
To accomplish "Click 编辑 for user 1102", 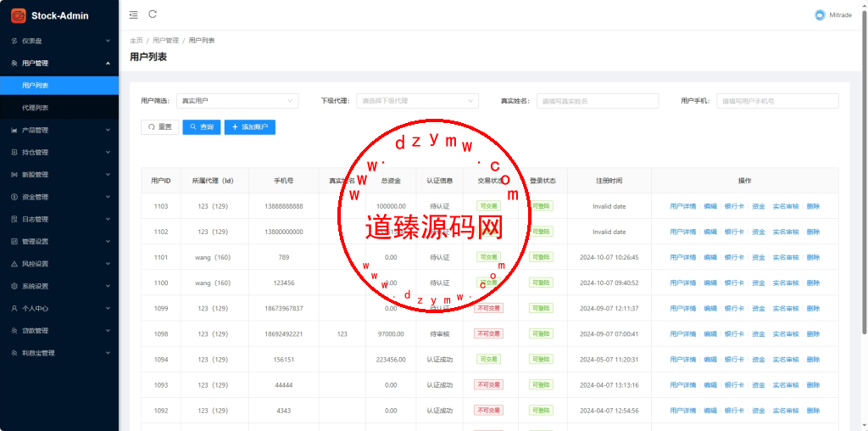I will (709, 232).
